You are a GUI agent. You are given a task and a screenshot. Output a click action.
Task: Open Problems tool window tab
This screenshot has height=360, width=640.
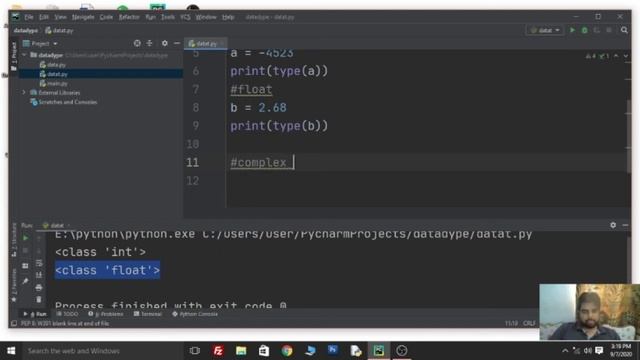106,314
